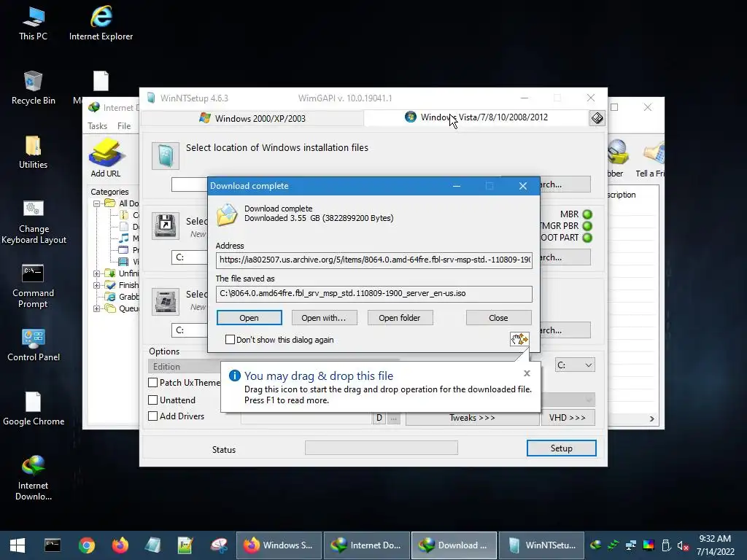The width and height of the screenshot is (747, 560).
Task: Expand Finished category in IDM tree
Action: [97, 285]
